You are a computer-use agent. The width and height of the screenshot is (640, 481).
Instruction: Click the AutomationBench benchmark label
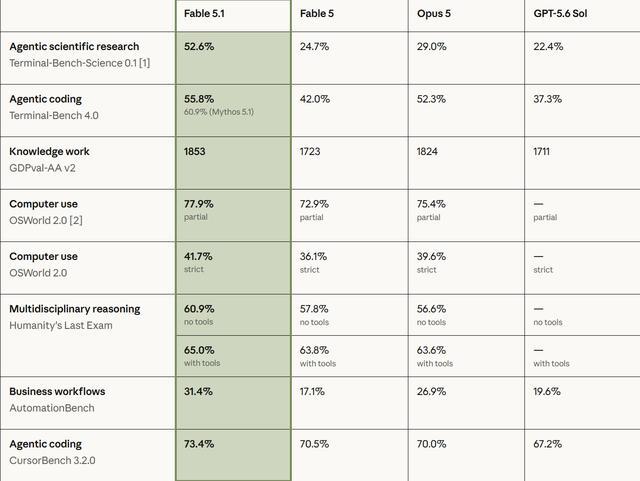pos(52,408)
